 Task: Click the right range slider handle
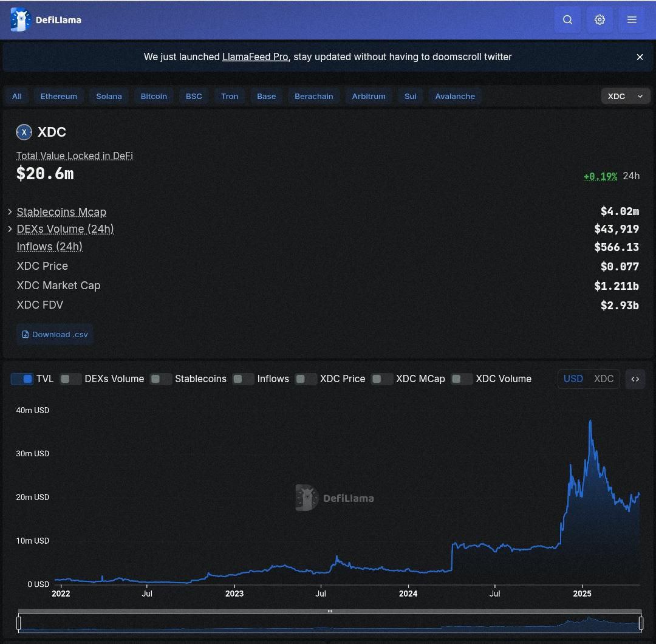[x=641, y=623]
